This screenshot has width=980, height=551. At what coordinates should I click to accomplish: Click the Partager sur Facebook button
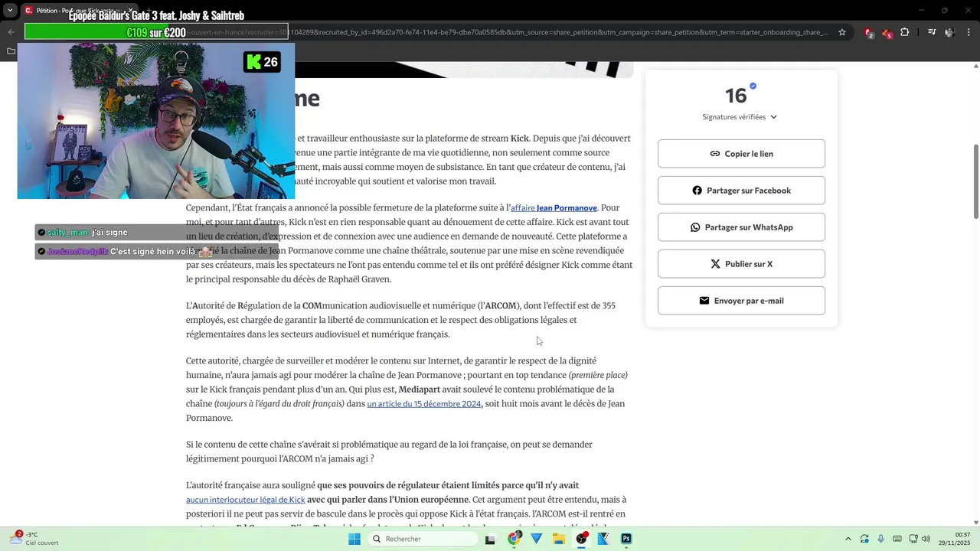pyautogui.click(x=741, y=191)
